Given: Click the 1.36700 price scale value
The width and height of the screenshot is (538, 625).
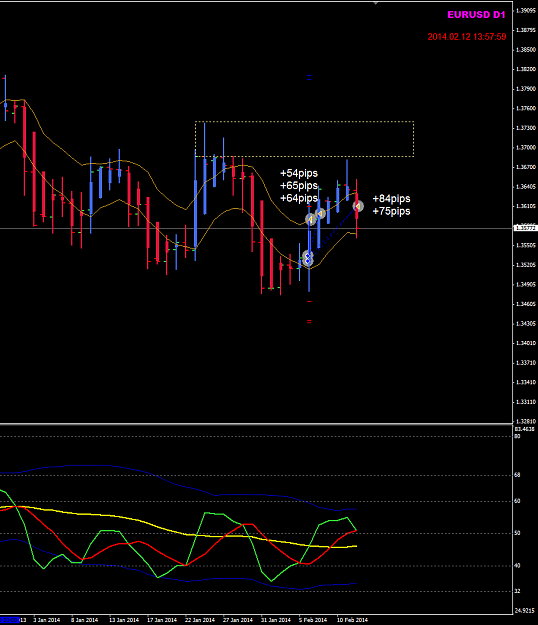Looking at the screenshot, I should pyautogui.click(x=525, y=167).
